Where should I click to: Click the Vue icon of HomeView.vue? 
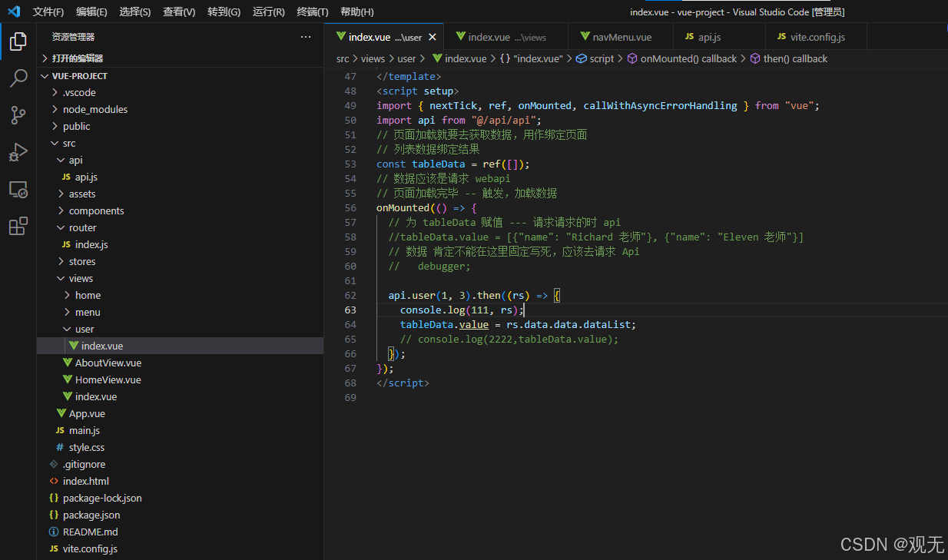coord(68,379)
